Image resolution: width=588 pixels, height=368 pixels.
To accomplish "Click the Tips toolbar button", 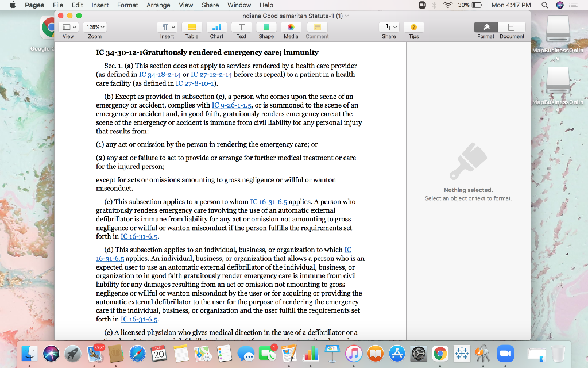I will (413, 27).
